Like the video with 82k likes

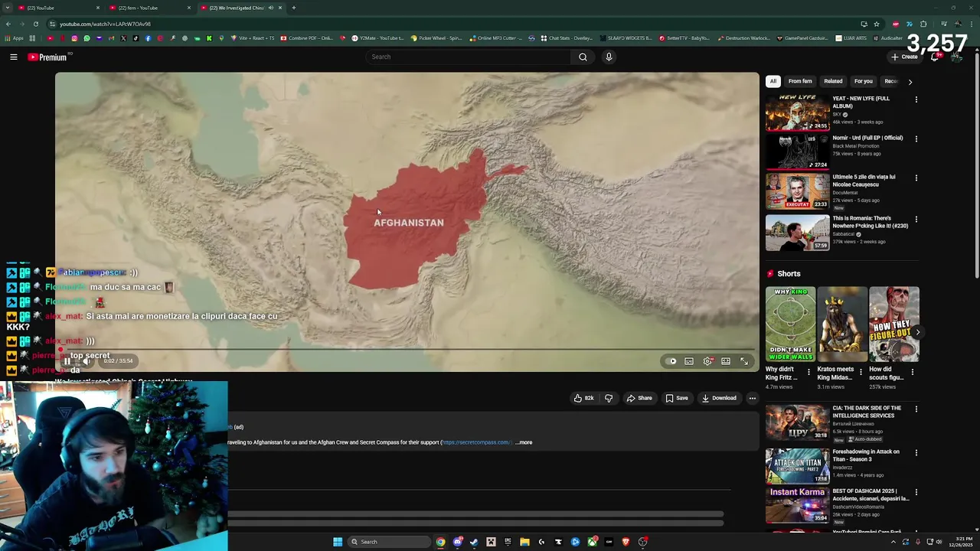coord(584,398)
